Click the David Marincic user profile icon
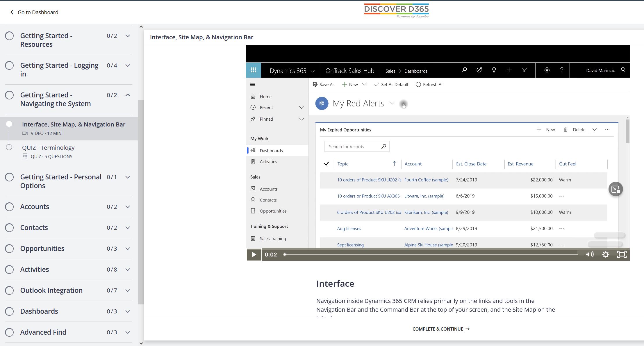Screen dimensions: 644x346 point(622,71)
